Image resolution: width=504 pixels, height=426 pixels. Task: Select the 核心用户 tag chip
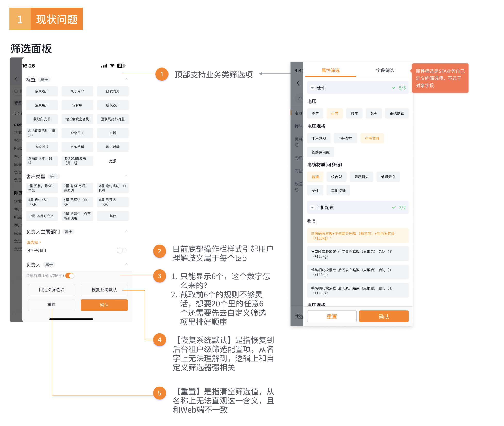tap(77, 91)
